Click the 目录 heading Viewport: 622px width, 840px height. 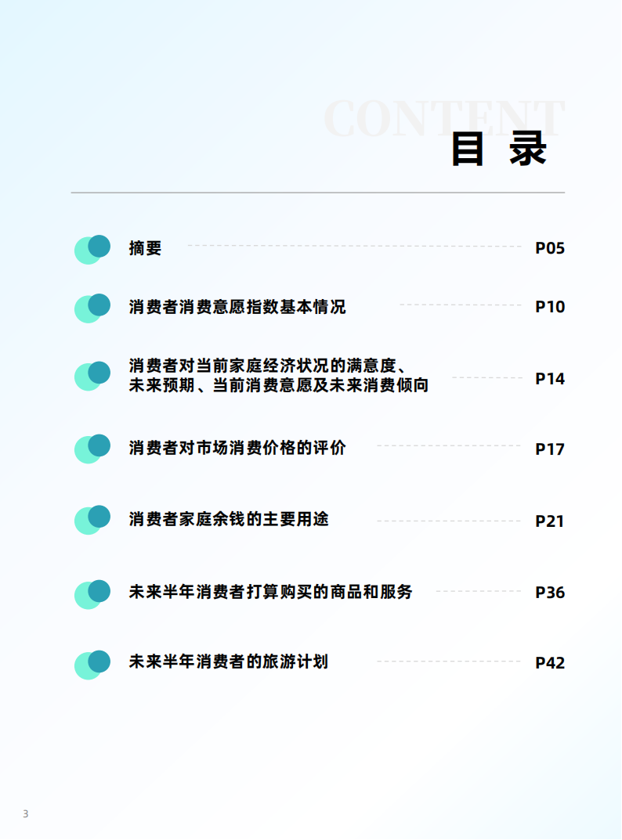point(498,150)
